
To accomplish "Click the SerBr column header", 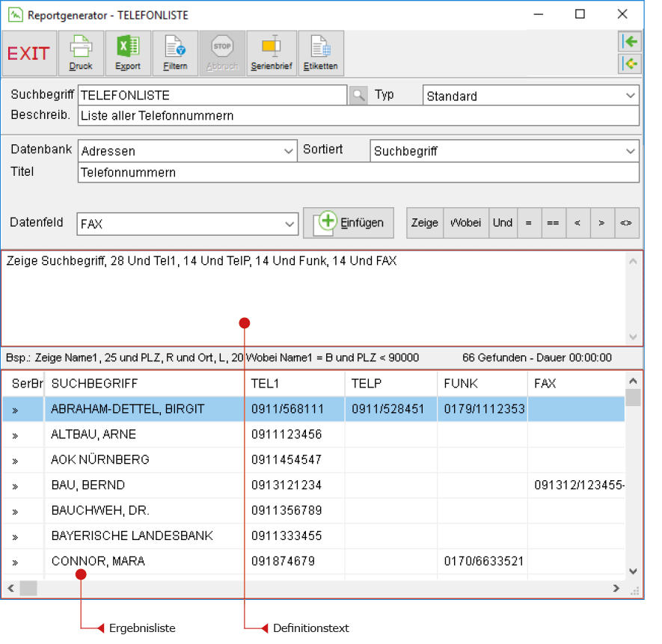I will [x=23, y=384].
